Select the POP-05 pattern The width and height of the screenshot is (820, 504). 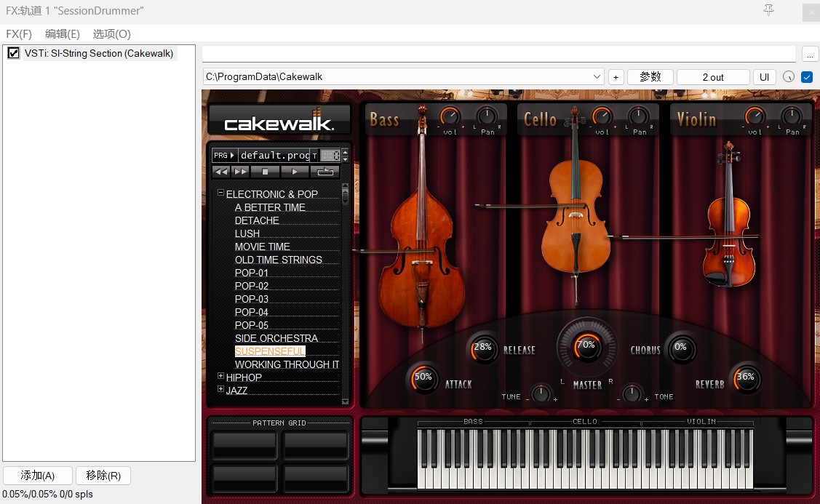pos(252,325)
